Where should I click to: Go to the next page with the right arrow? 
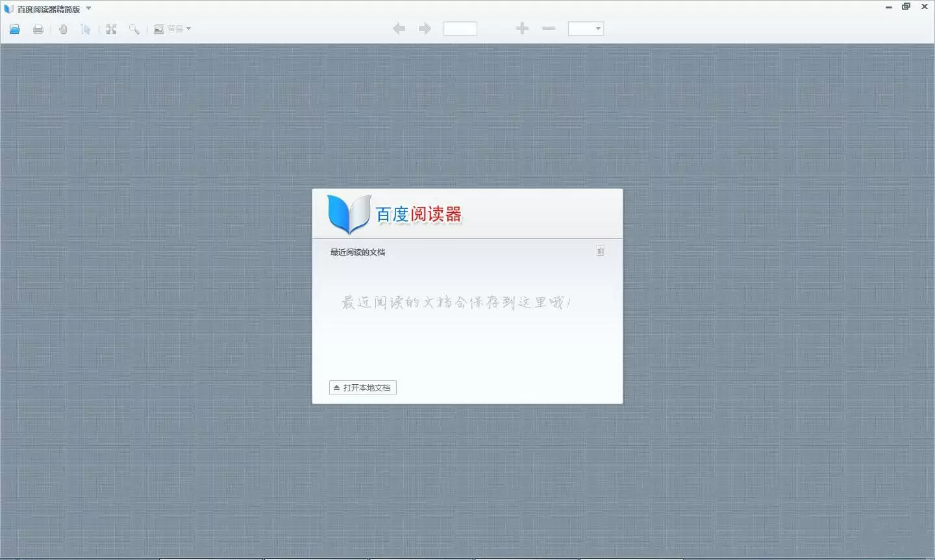pyautogui.click(x=425, y=29)
